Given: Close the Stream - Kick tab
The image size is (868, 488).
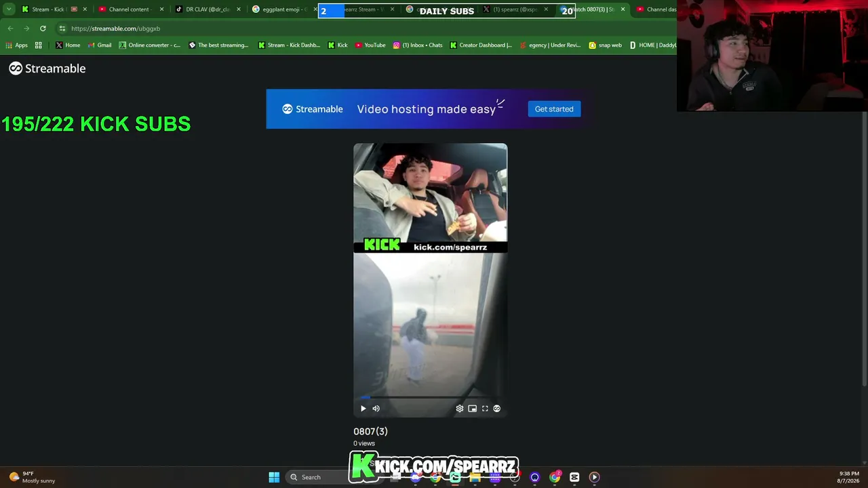Looking at the screenshot, I should click(x=85, y=9).
